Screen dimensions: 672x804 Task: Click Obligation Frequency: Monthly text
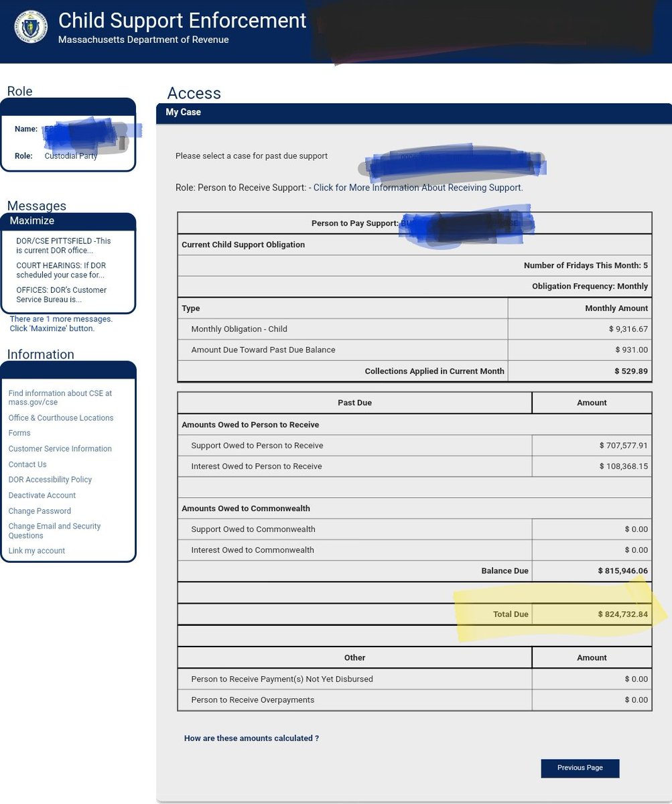(x=590, y=286)
